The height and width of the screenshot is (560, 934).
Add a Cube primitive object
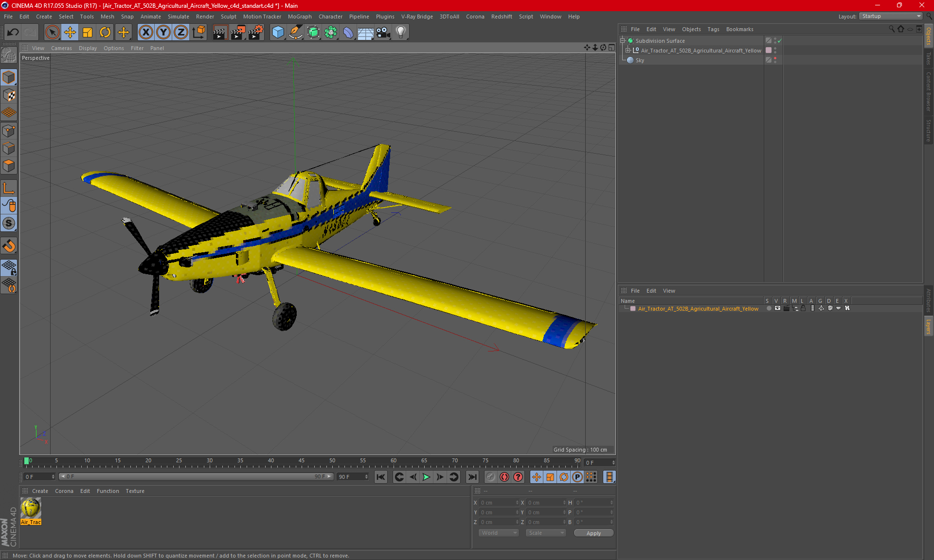coord(278,33)
